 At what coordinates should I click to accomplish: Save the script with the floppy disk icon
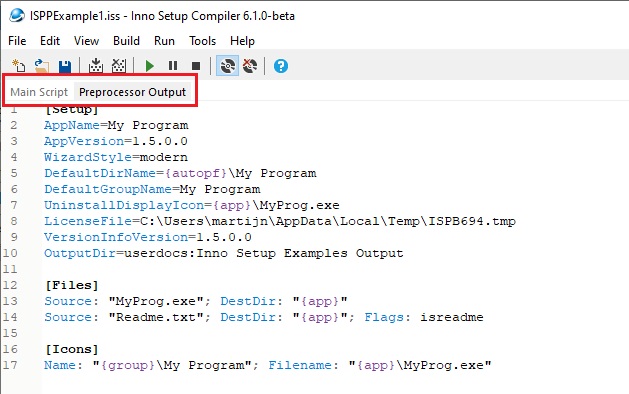coord(65,66)
